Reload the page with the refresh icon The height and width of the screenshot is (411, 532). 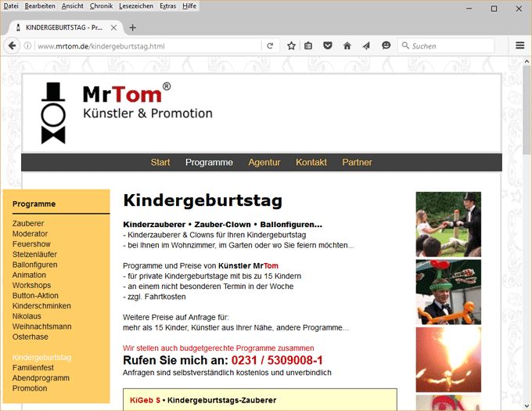[x=270, y=45]
